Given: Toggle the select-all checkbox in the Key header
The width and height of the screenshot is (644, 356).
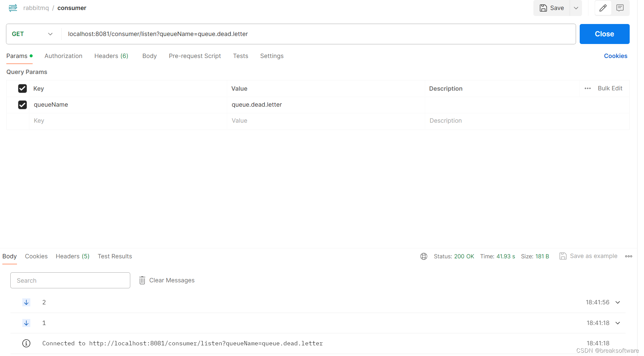Looking at the screenshot, I should click(22, 88).
